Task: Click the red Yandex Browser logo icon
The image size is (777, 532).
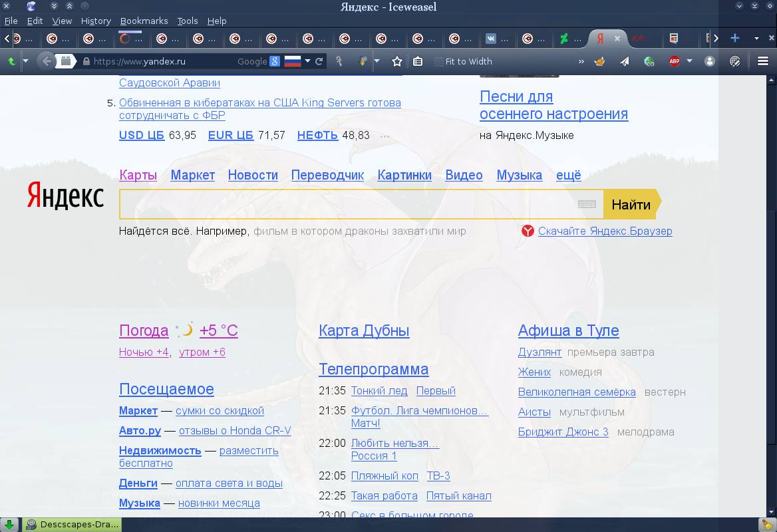Action: tap(528, 231)
